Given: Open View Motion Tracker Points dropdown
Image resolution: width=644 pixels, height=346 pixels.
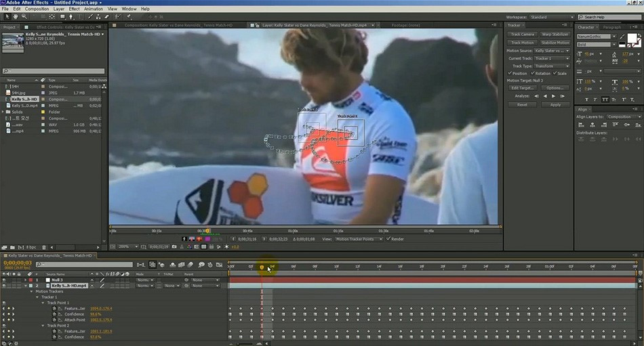Looking at the screenshot, I should (359, 239).
